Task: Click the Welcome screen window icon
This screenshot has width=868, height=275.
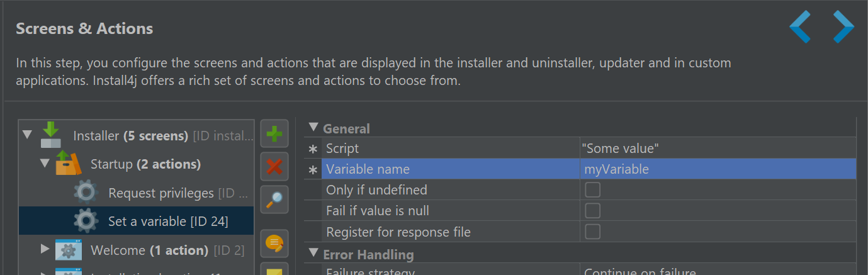Action: tap(68, 250)
